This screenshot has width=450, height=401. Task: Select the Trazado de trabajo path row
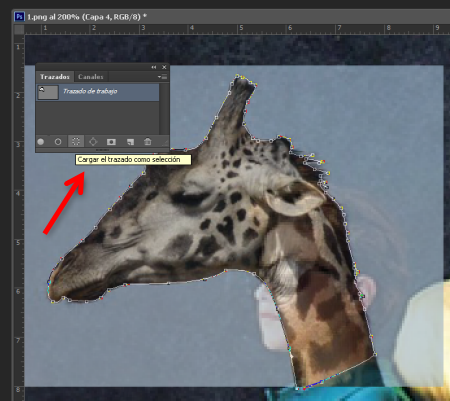[98, 92]
